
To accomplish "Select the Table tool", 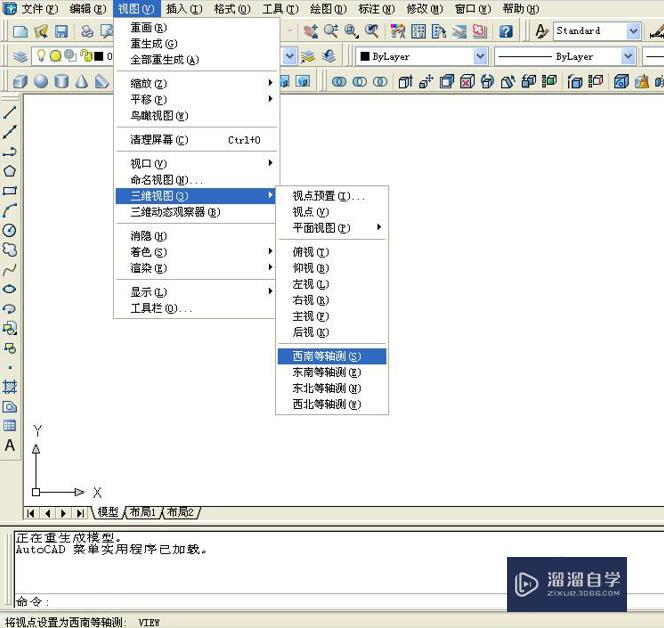I will 9,426.
